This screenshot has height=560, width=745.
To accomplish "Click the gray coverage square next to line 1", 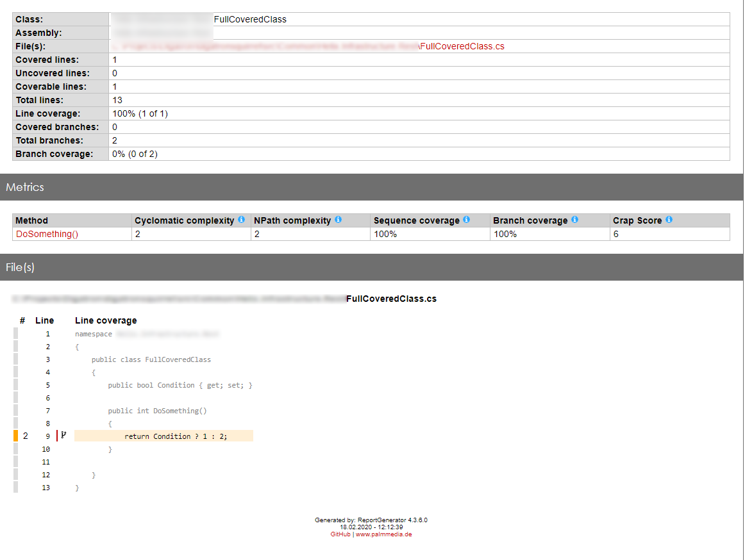I will coord(16,333).
